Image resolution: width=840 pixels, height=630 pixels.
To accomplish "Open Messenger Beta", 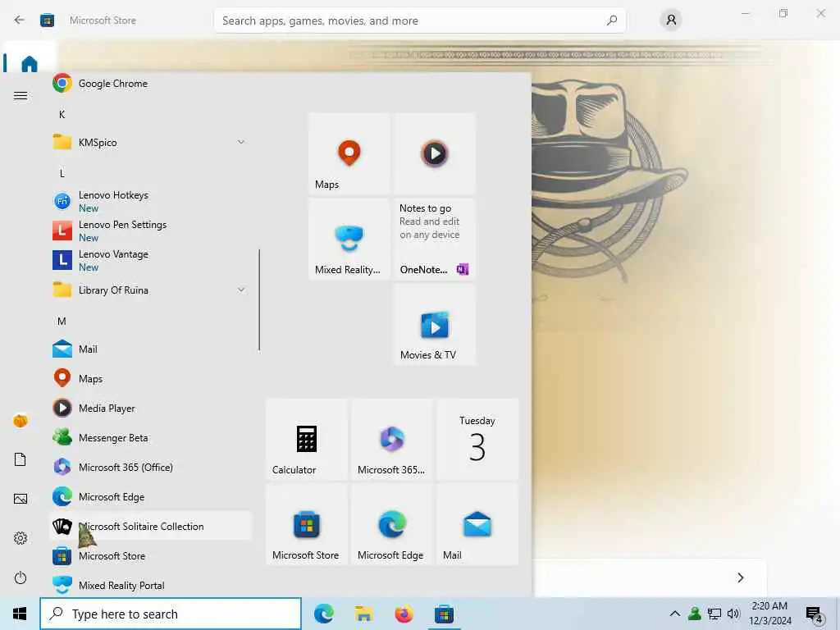I will pyautogui.click(x=150, y=438).
